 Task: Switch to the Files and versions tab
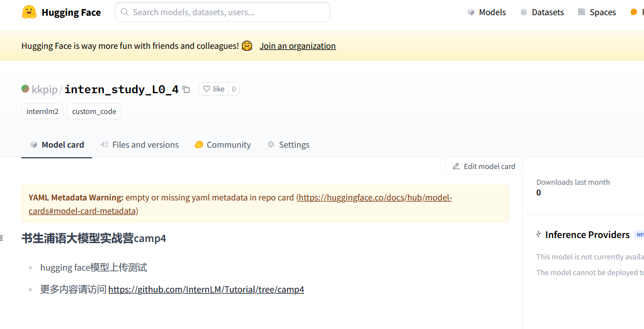tap(139, 145)
